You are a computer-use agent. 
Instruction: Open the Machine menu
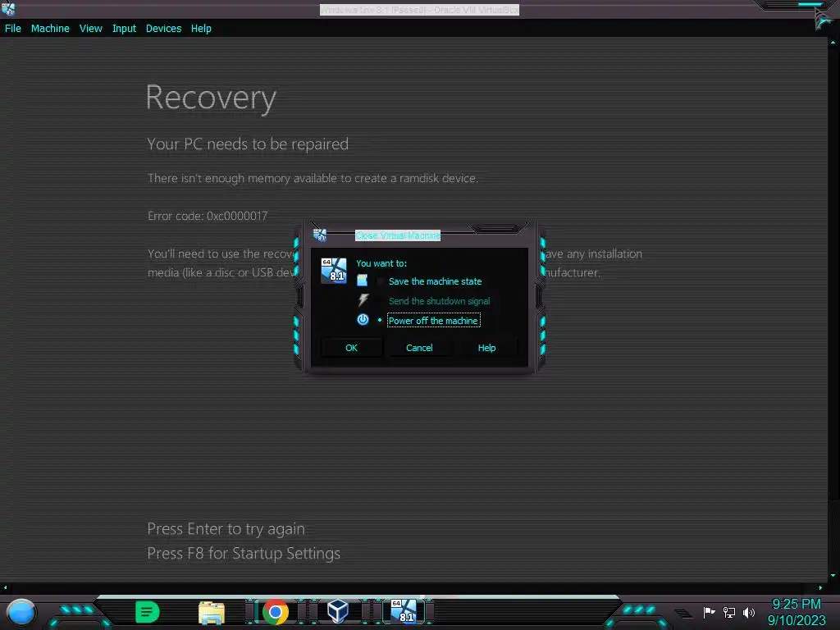tap(50, 29)
